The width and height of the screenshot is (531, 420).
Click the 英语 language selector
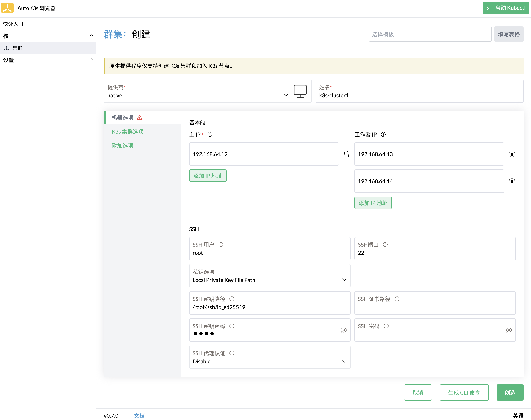[x=518, y=416]
